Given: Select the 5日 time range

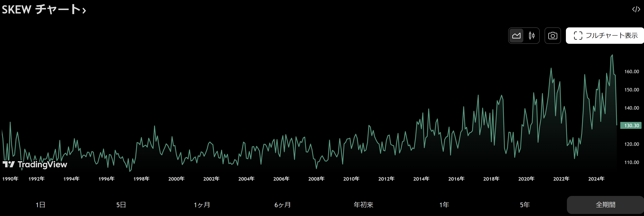Looking at the screenshot, I should pyautogui.click(x=121, y=205).
